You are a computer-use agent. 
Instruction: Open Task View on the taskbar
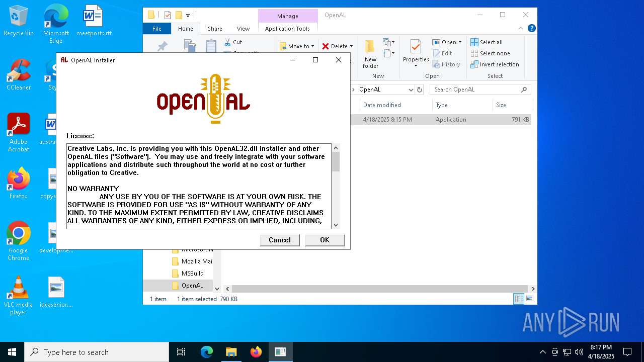coord(181,352)
